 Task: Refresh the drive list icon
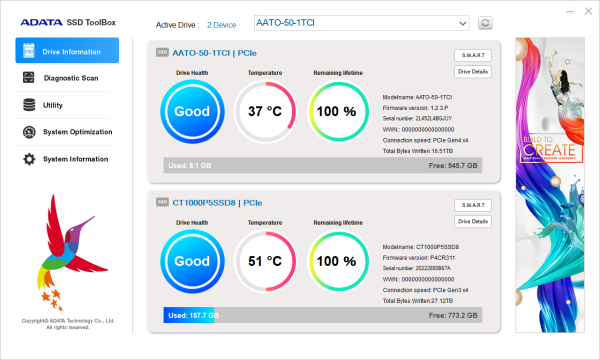coord(485,23)
